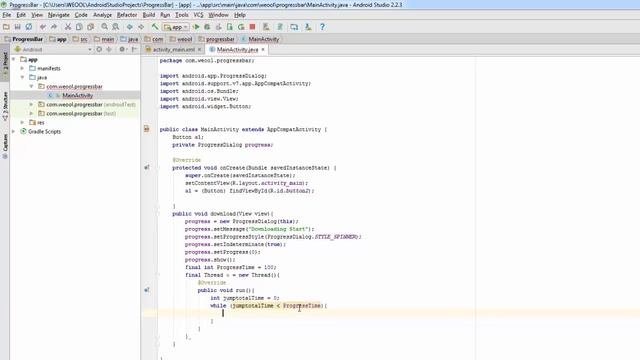Click the Scroll from Source target icon
This screenshot has width=640, height=360.
click(99, 49)
